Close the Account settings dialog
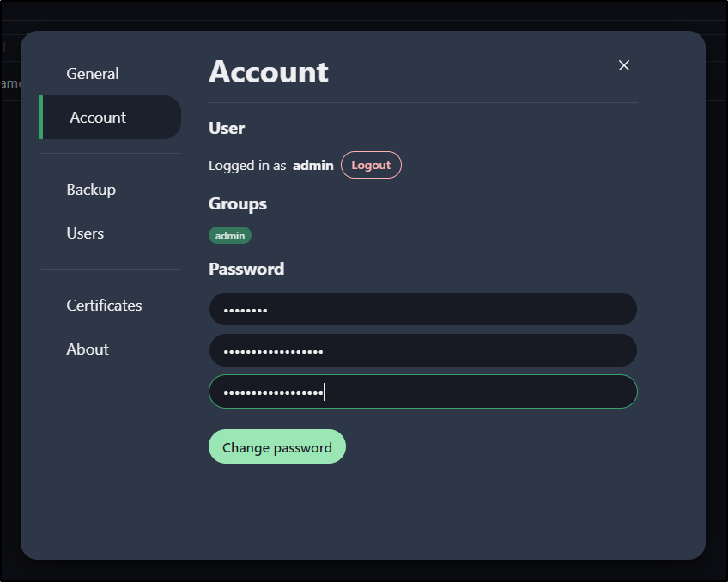 coord(623,65)
